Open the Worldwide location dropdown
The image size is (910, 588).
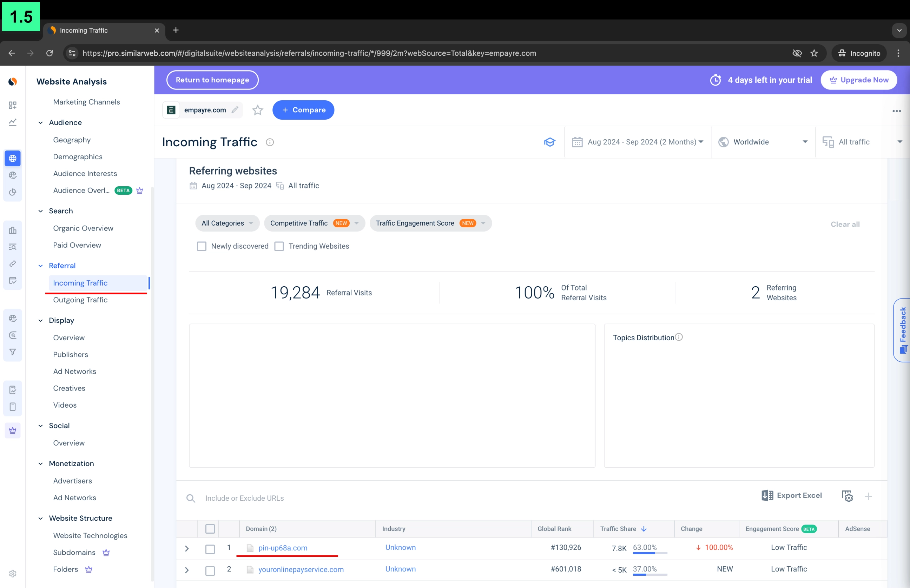(x=762, y=142)
